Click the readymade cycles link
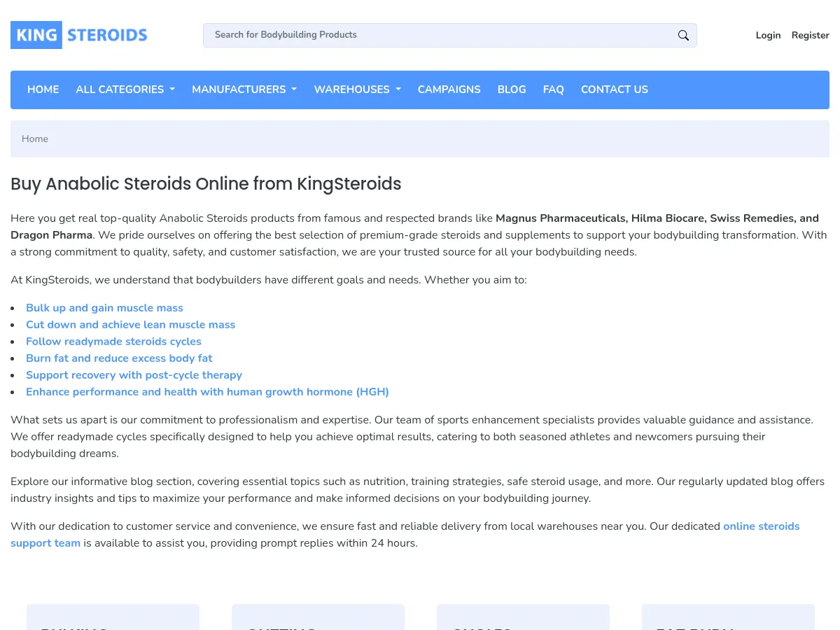The image size is (840, 630). coord(113,342)
